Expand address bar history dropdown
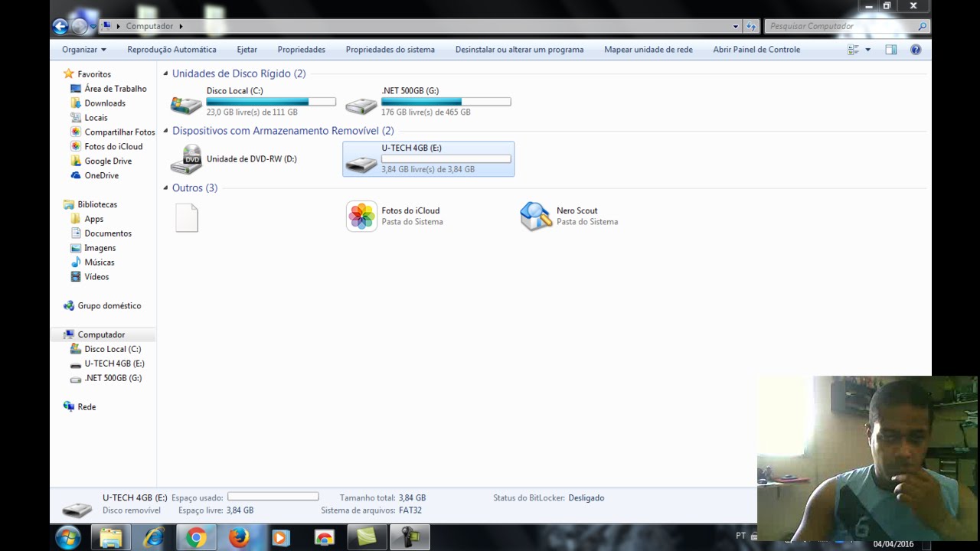This screenshot has height=551, width=980. tap(736, 26)
